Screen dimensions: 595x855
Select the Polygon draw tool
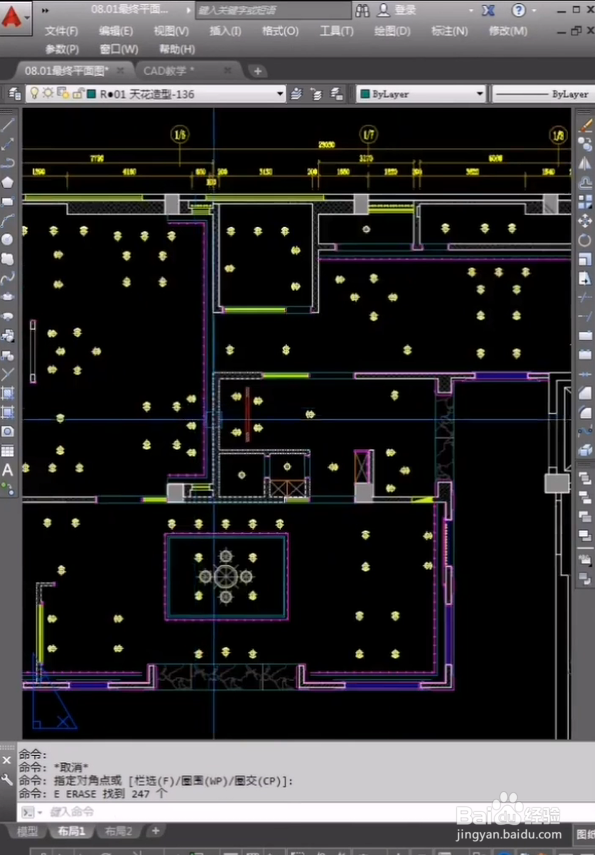8,182
